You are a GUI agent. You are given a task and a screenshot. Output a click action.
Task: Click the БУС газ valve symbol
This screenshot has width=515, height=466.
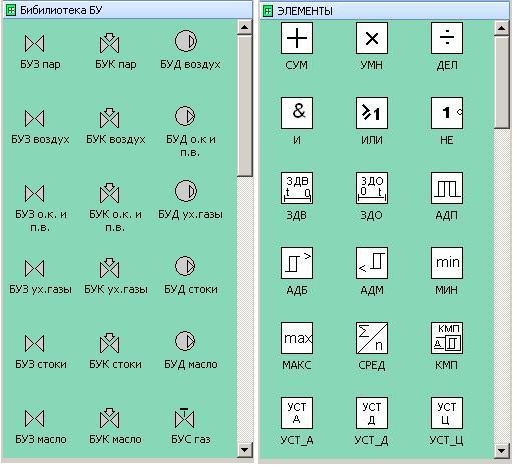click(x=184, y=418)
